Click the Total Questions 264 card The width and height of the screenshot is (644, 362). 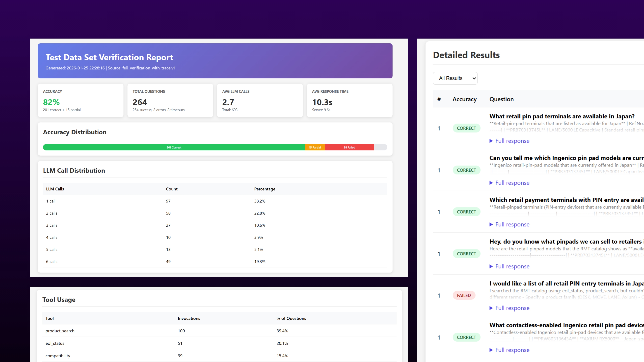(x=170, y=100)
